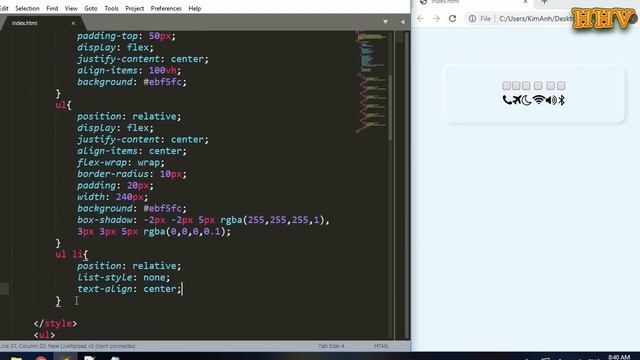Close the index.html tab in Sublime Text

tap(73, 23)
